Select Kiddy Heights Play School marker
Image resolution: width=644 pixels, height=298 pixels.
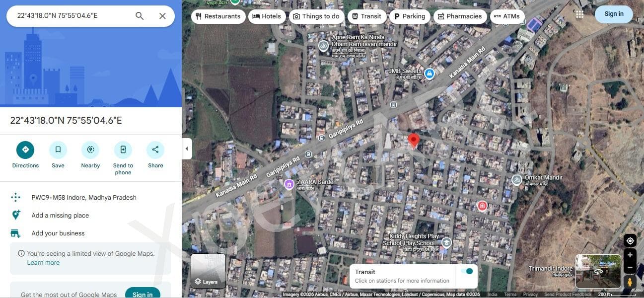447,242
